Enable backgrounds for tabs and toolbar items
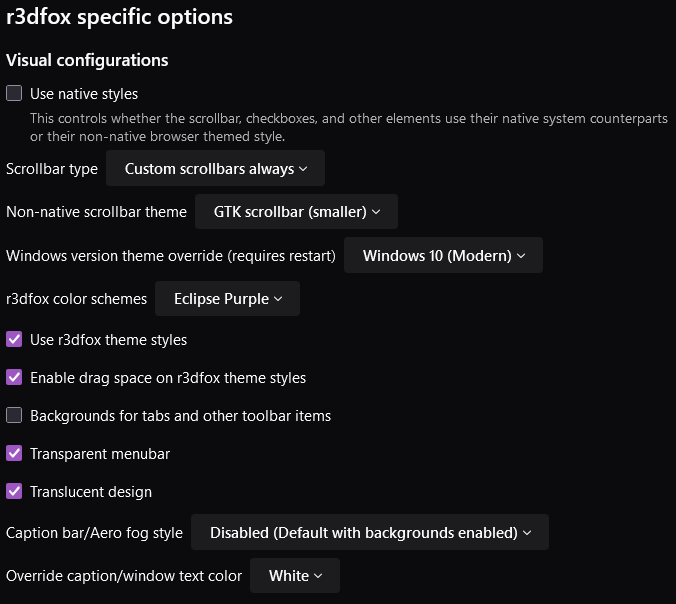The image size is (676, 604). pyautogui.click(x=14, y=416)
